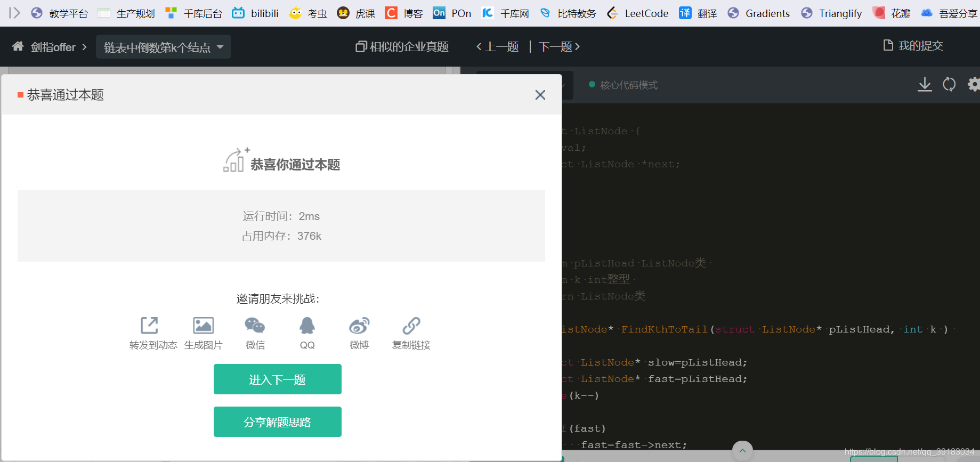Go to the 剑指offer home breadcrumb
The height and width of the screenshot is (462, 980).
(x=44, y=47)
